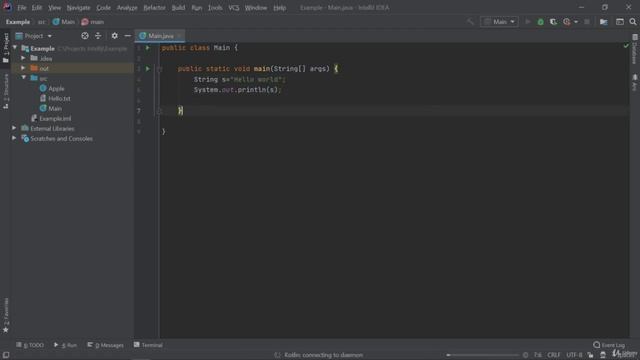Click the Locate/scroll from source icon
Screen dimensions: 640x360
tap(85, 36)
